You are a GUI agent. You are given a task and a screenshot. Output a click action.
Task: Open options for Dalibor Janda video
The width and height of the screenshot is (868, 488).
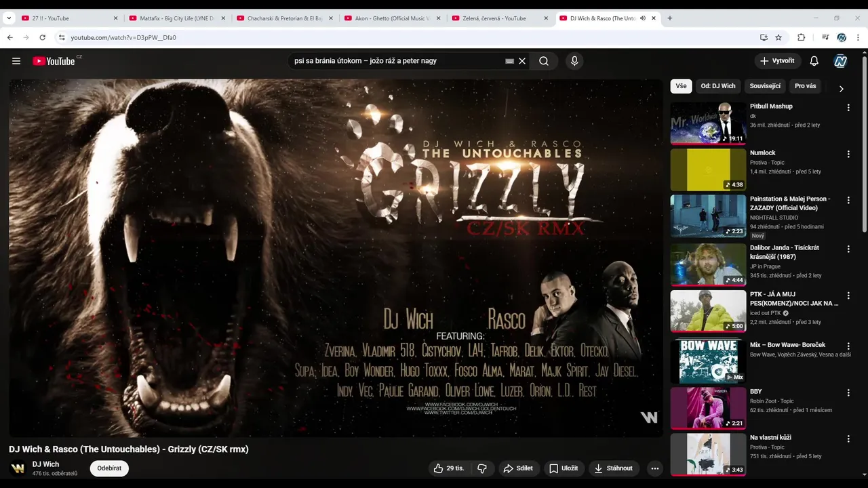point(848,249)
